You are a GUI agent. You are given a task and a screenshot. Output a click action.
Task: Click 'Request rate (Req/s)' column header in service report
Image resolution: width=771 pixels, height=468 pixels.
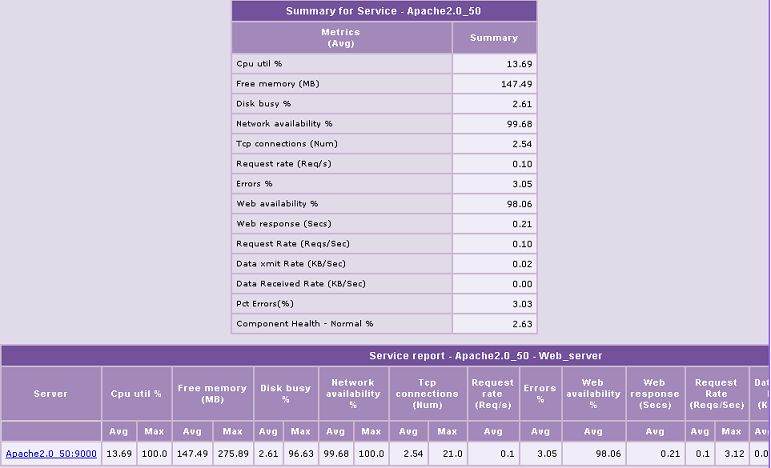click(493, 394)
